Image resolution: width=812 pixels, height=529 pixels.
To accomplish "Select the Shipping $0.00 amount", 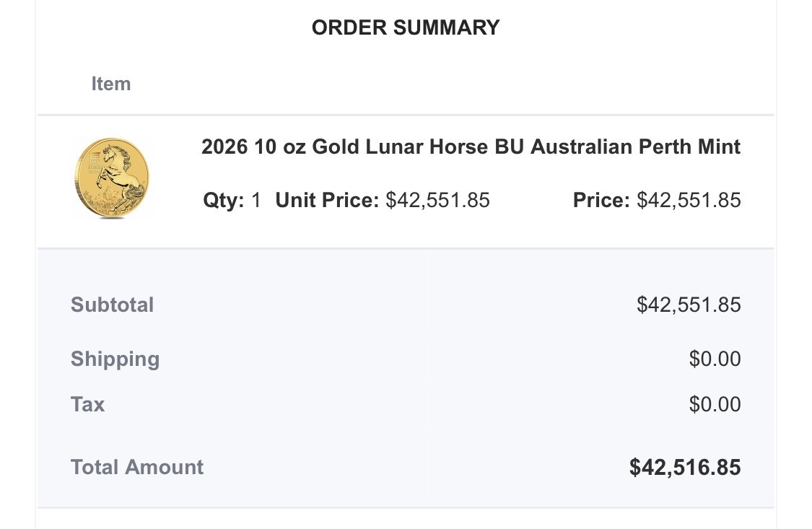I will coord(715,359).
